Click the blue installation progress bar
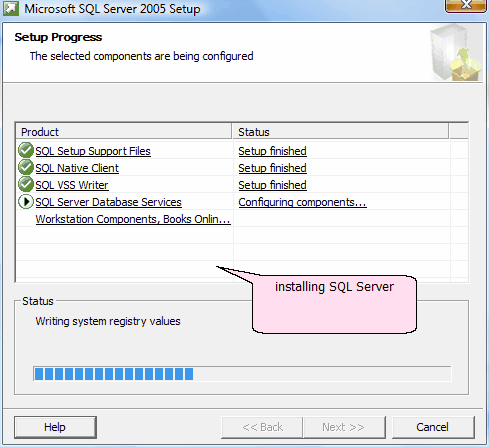Image resolution: width=489 pixels, height=447 pixels. tap(242, 374)
